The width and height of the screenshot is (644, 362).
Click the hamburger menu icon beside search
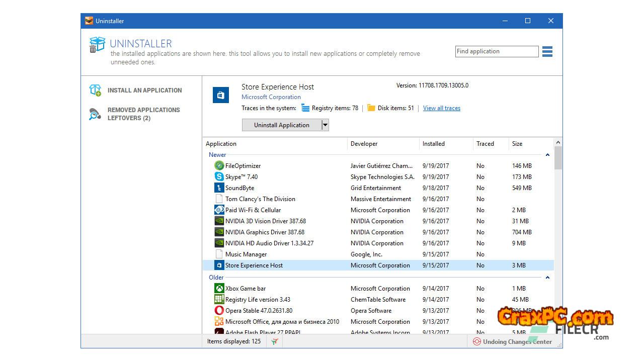click(x=547, y=51)
